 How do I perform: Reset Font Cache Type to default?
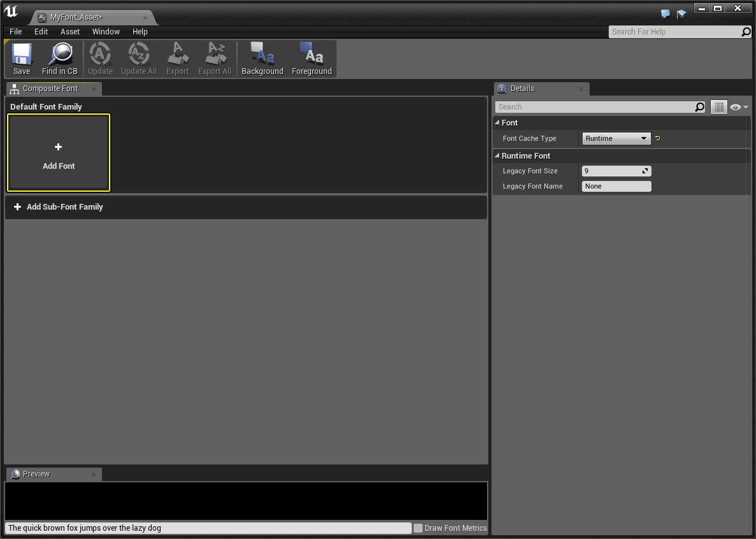click(658, 138)
